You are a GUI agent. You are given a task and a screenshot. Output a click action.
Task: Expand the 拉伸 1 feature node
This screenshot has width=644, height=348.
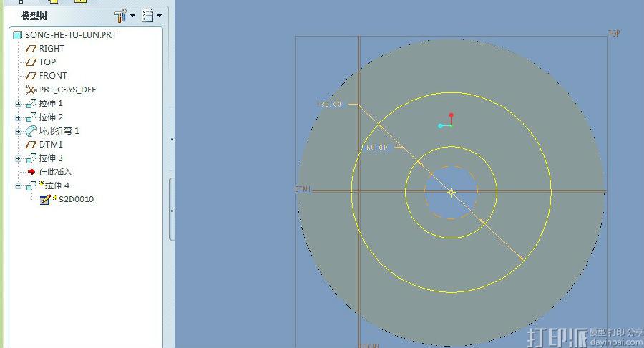click(x=19, y=104)
